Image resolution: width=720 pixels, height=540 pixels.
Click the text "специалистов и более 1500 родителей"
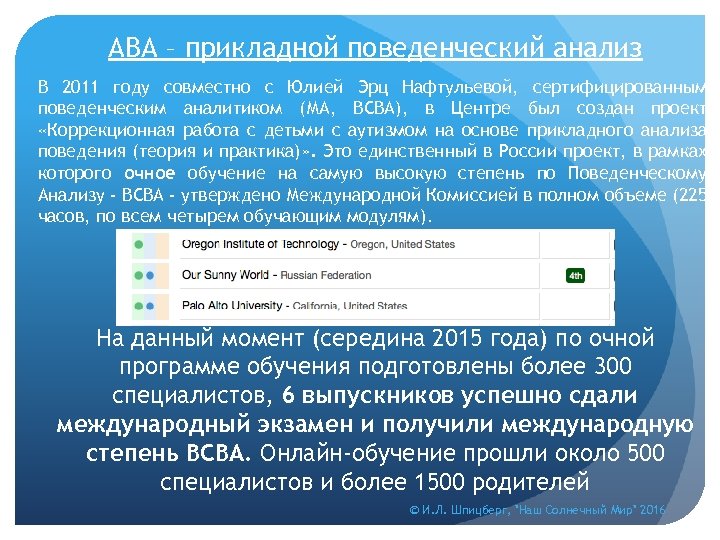pos(375,482)
